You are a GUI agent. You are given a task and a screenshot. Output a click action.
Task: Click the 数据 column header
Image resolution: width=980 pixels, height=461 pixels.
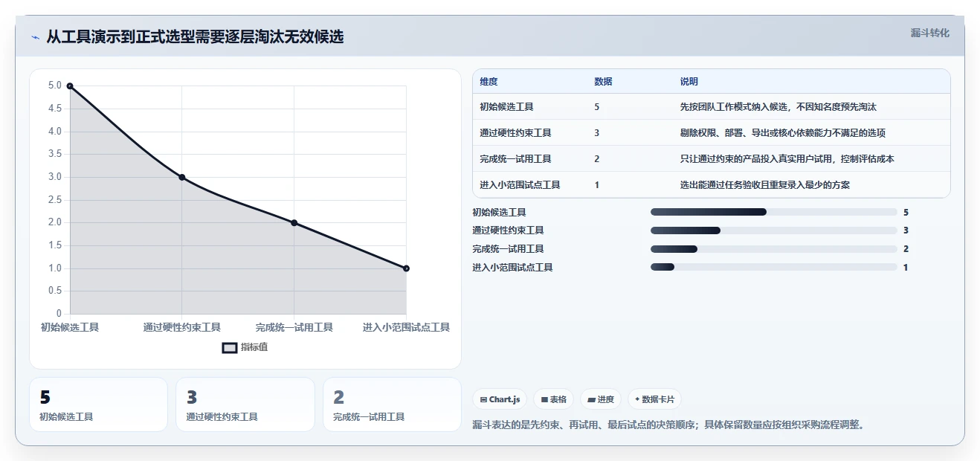pyautogui.click(x=604, y=82)
